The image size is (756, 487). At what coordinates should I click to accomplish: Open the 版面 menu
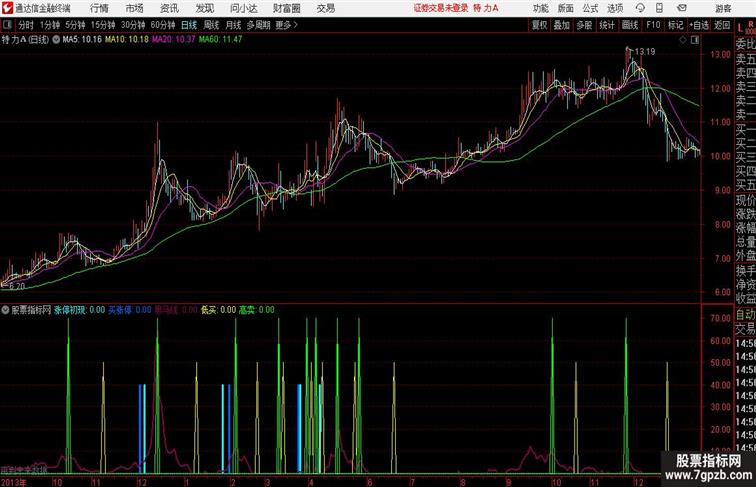566,8
